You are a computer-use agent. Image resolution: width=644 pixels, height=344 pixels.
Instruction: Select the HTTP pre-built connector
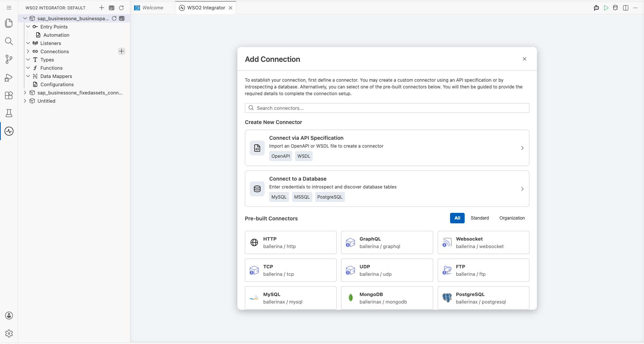click(x=291, y=242)
